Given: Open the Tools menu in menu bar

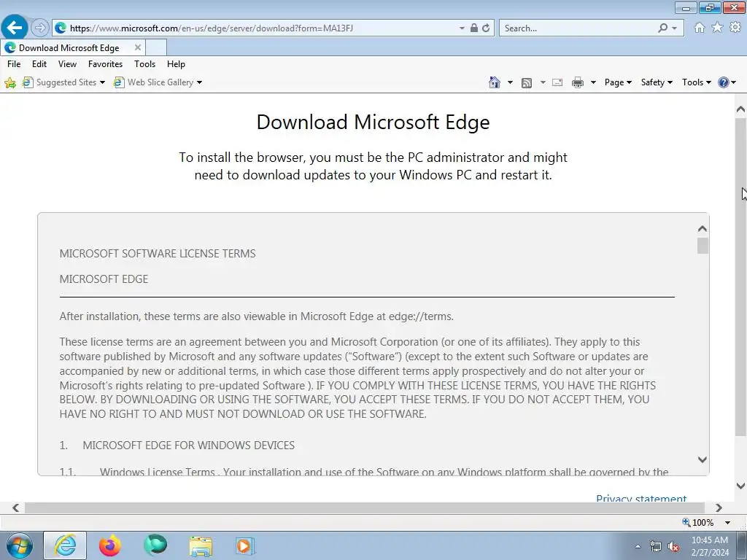Looking at the screenshot, I should coord(145,64).
